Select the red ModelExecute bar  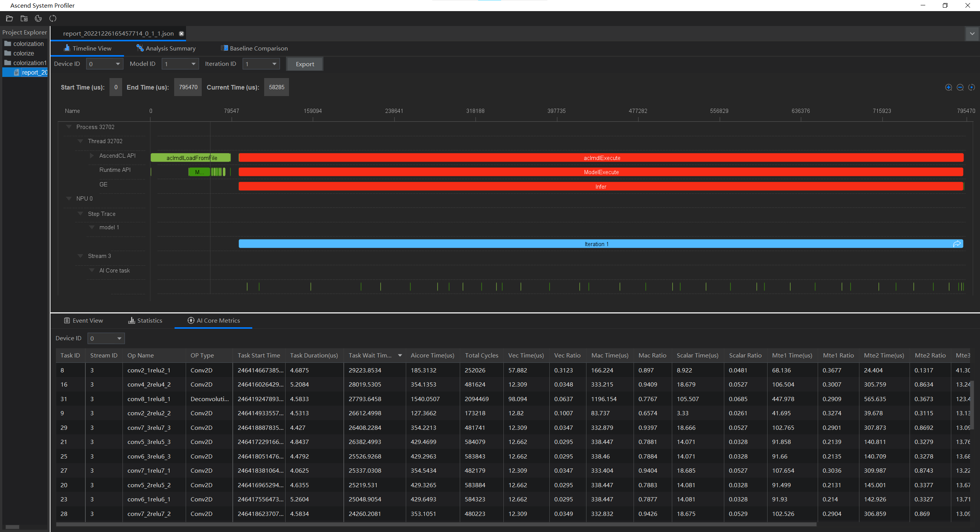coord(601,172)
